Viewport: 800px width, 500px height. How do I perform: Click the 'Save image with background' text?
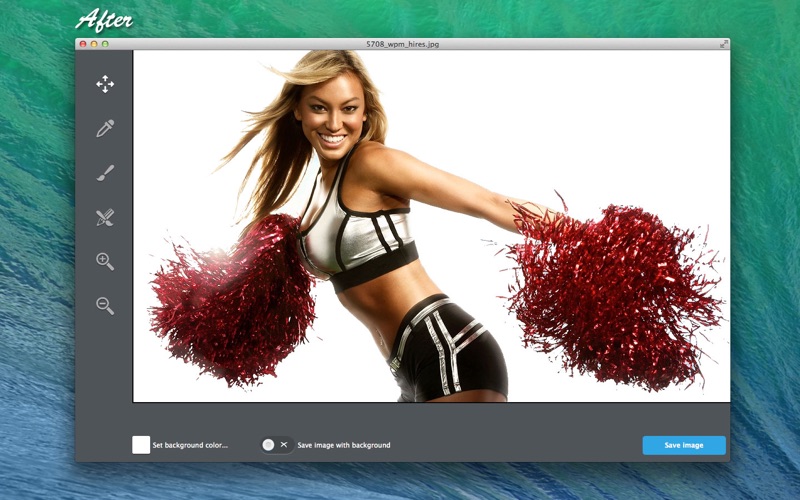coord(344,445)
